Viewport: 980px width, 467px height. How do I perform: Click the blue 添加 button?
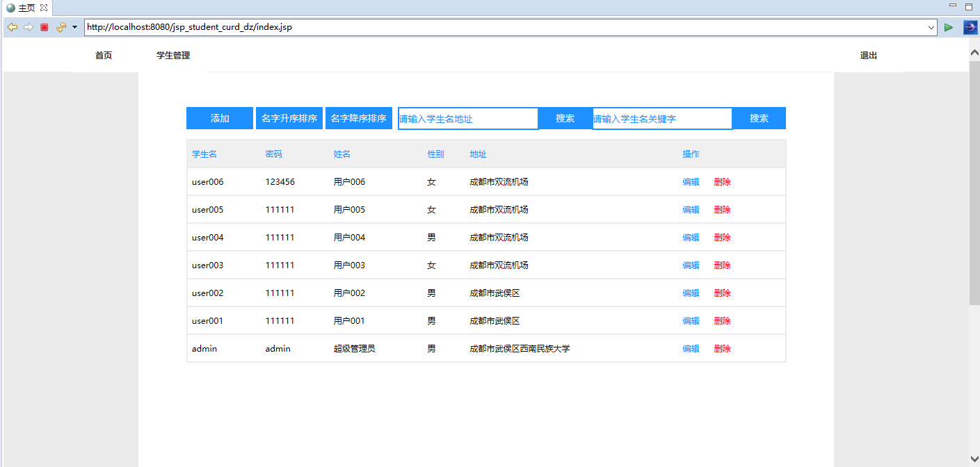coord(219,118)
